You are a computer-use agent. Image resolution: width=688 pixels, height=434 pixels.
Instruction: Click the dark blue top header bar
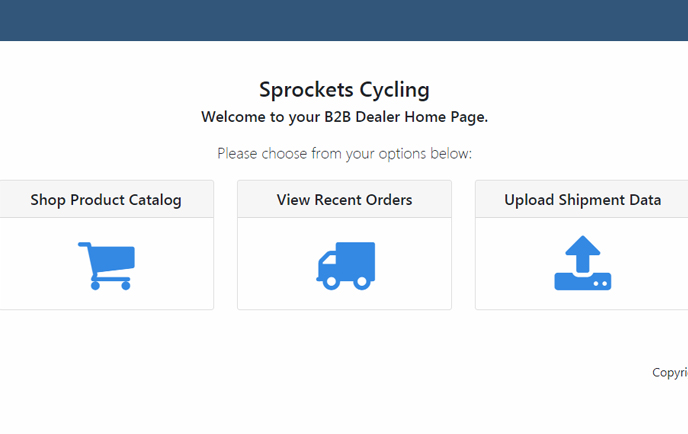[344, 20]
